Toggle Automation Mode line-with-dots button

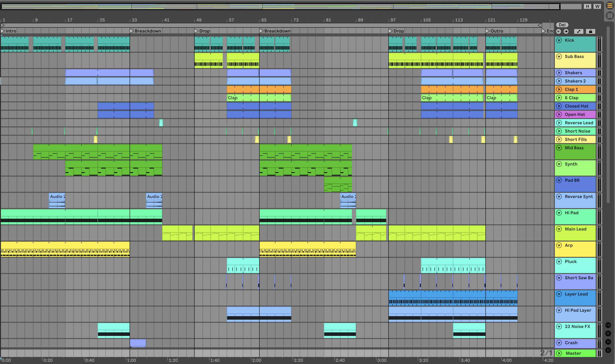(x=579, y=31)
